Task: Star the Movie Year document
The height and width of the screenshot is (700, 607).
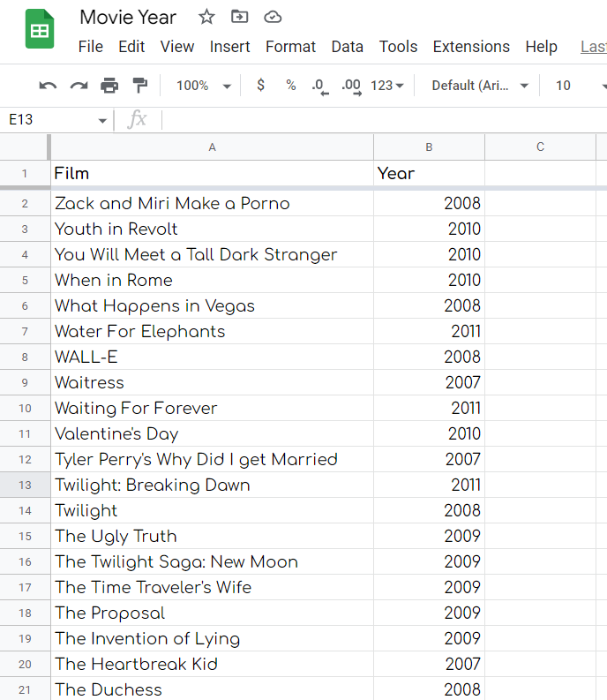Action: click(206, 18)
